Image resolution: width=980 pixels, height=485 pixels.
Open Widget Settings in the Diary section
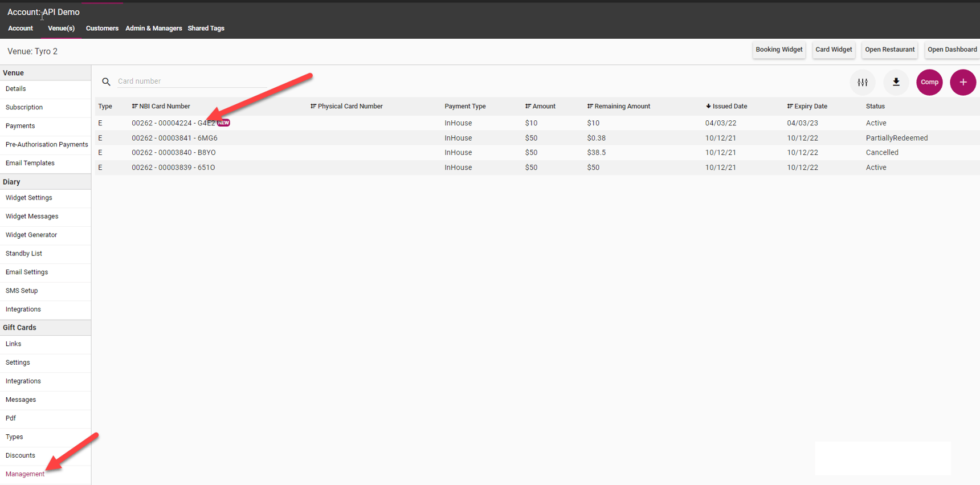click(29, 198)
